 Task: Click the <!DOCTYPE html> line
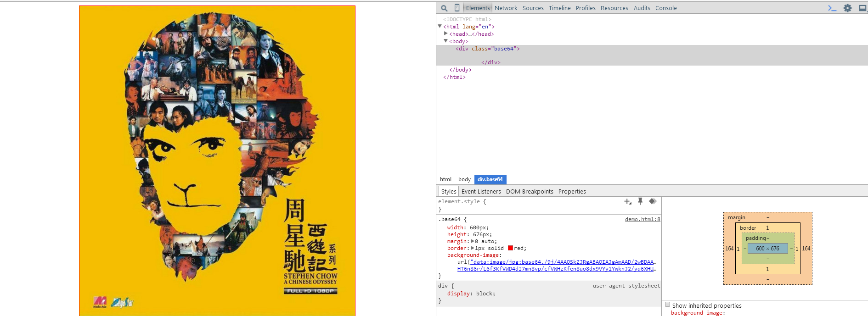pos(467,19)
